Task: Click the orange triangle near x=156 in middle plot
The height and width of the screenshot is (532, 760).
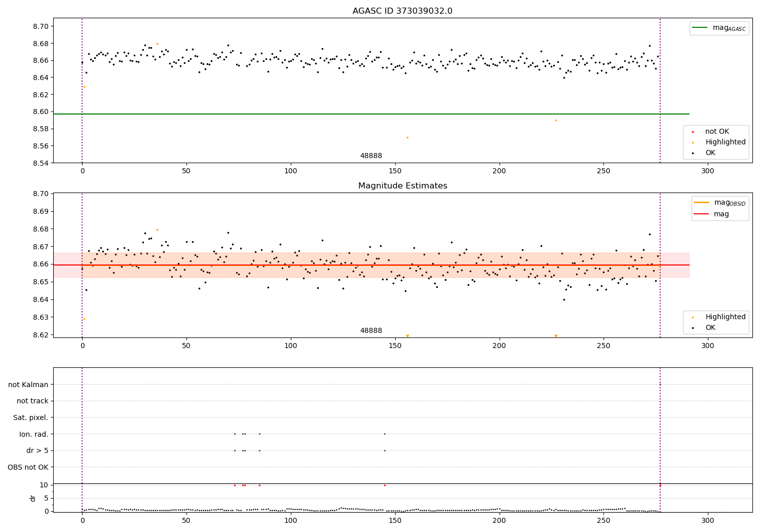Action: click(x=407, y=336)
